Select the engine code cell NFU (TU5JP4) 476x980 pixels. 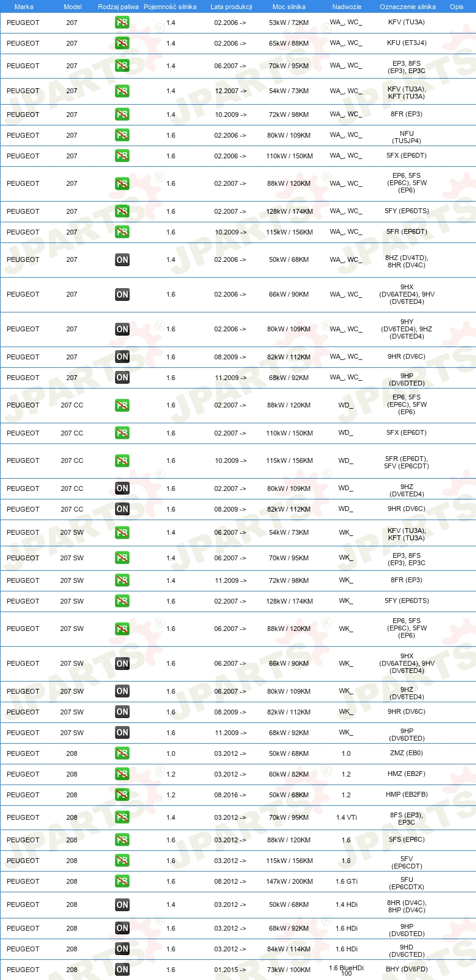click(x=407, y=137)
